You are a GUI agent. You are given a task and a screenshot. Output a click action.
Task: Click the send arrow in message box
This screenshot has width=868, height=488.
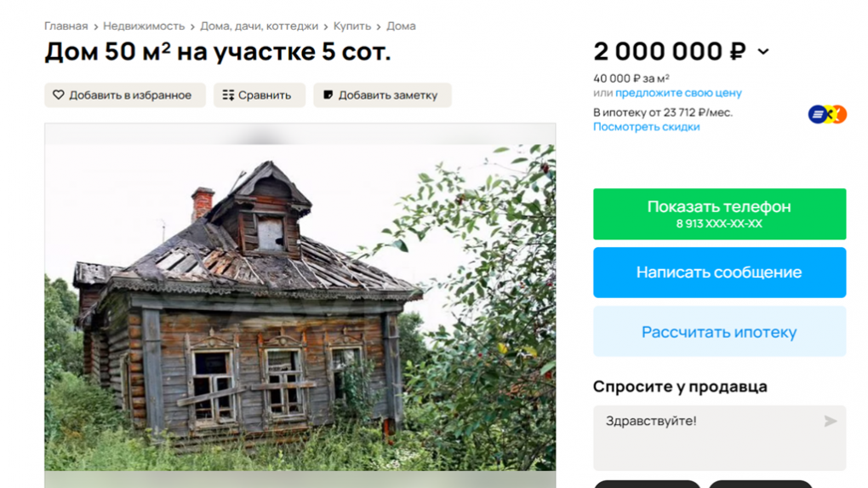[x=830, y=422]
